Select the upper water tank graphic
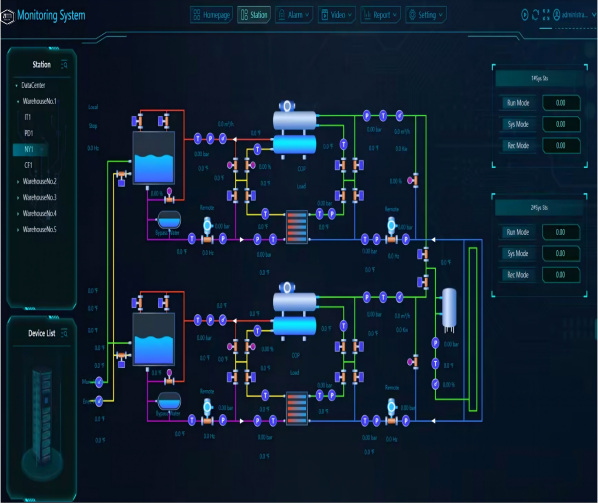Screen dimensions: 598x504 [153, 158]
